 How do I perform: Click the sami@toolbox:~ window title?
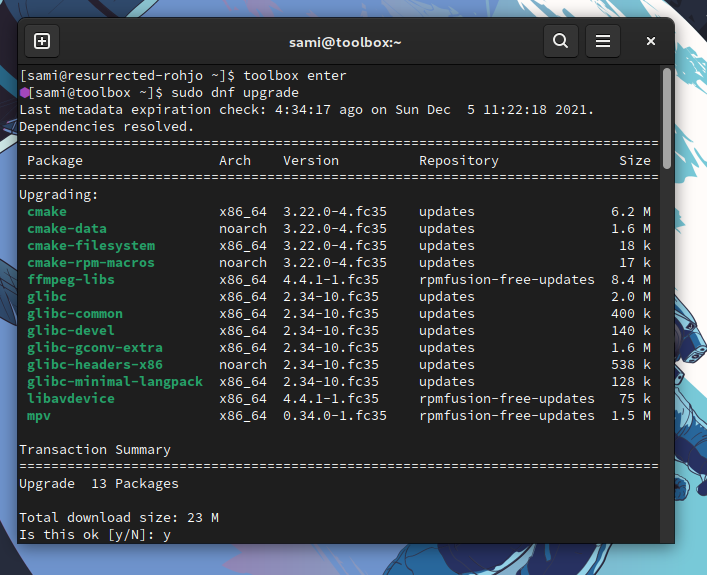[345, 42]
